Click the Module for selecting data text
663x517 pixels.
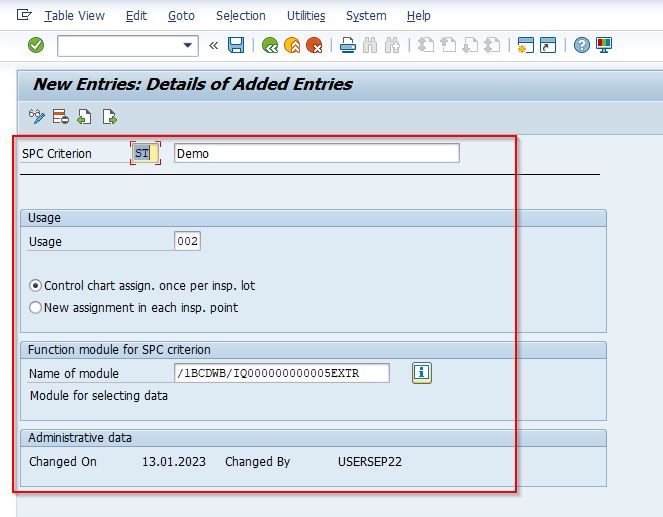tap(99, 395)
